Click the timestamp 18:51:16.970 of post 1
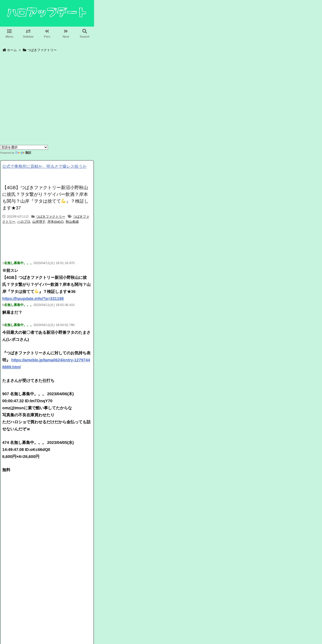The image size is (322, 644). [x=65, y=263]
